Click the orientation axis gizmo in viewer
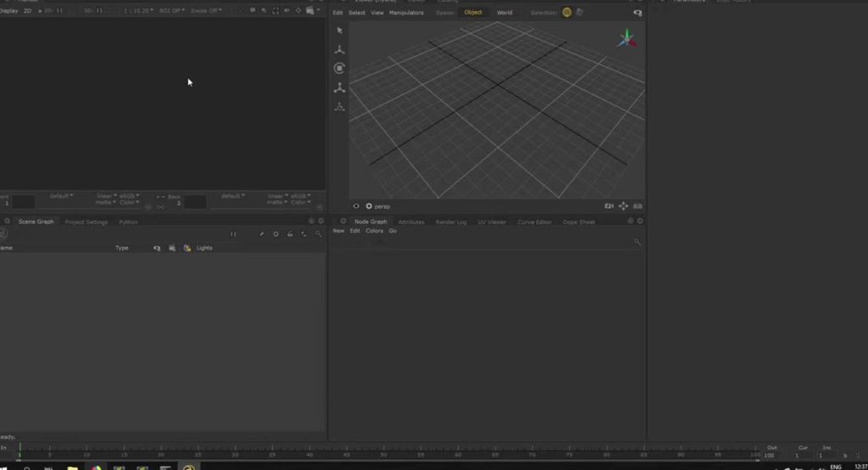868x470 pixels. (x=626, y=38)
